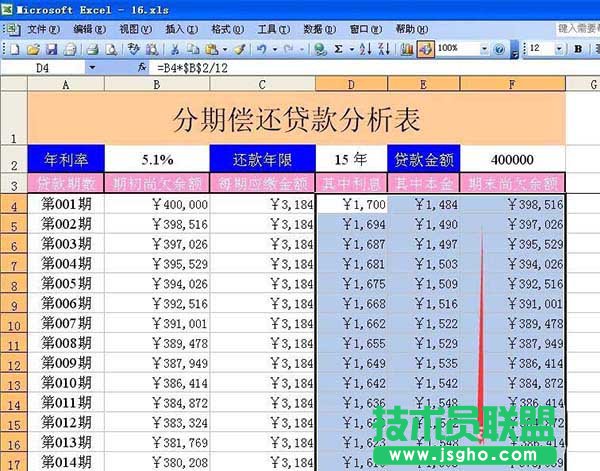Click the 5.1% interest rate cell
Image resolution: width=600 pixels, height=471 pixels.
[157, 158]
